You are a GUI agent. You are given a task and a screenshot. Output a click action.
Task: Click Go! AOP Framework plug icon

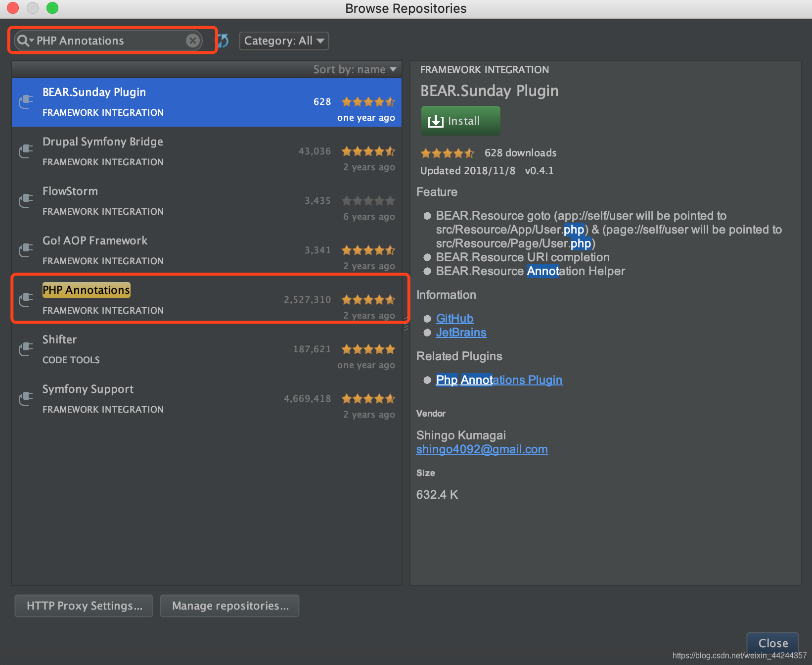pyautogui.click(x=26, y=250)
